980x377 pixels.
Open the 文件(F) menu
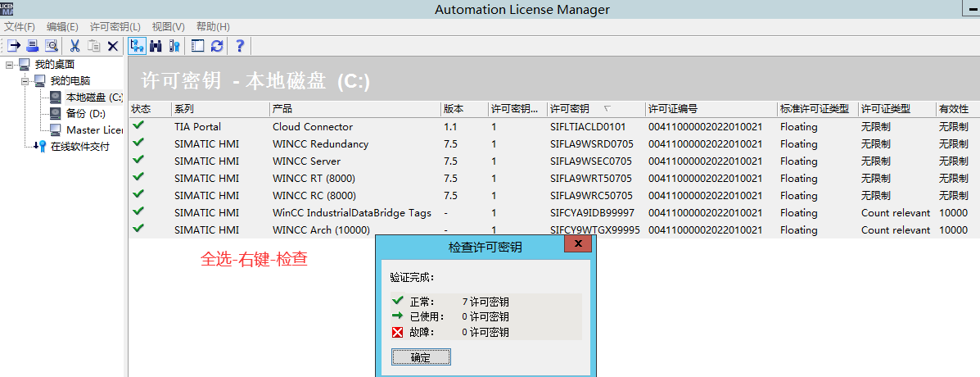[x=20, y=27]
